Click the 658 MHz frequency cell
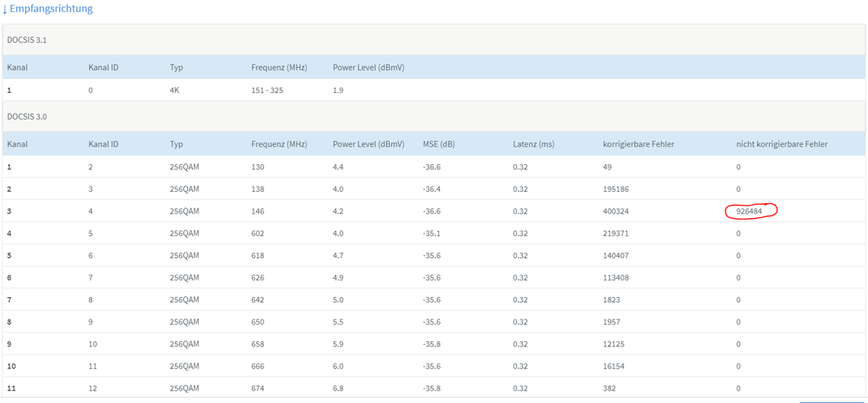Viewport: 868px width, 403px height. coord(257,344)
